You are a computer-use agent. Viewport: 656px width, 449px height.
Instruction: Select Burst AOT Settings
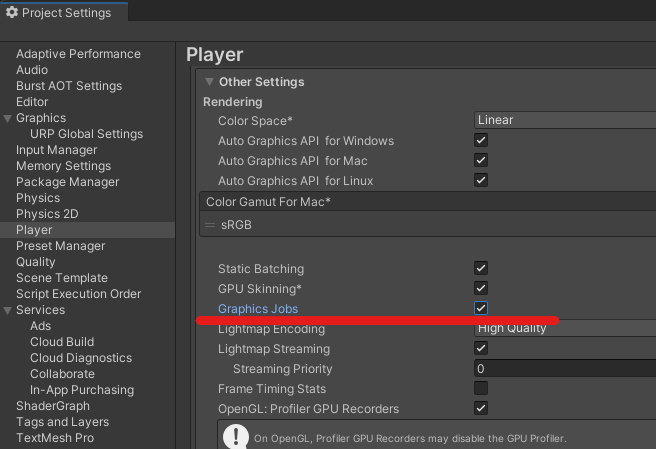pyautogui.click(x=69, y=86)
